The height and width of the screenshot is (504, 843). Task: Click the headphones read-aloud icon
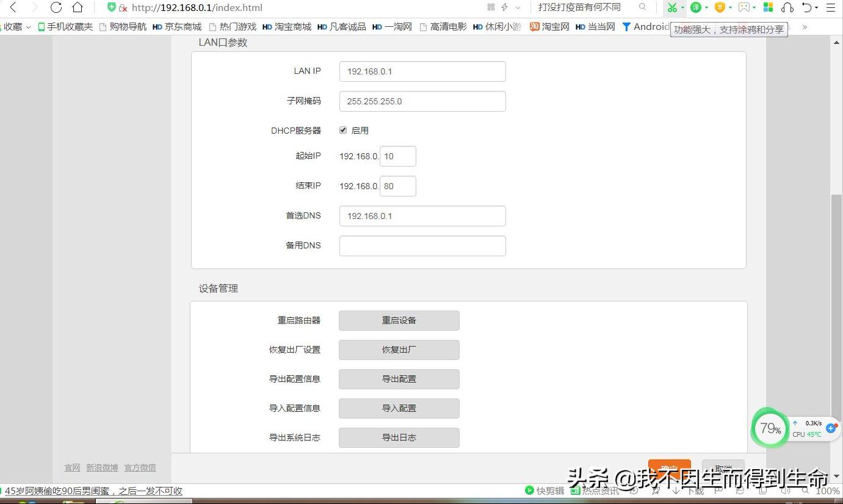[786, 7]
